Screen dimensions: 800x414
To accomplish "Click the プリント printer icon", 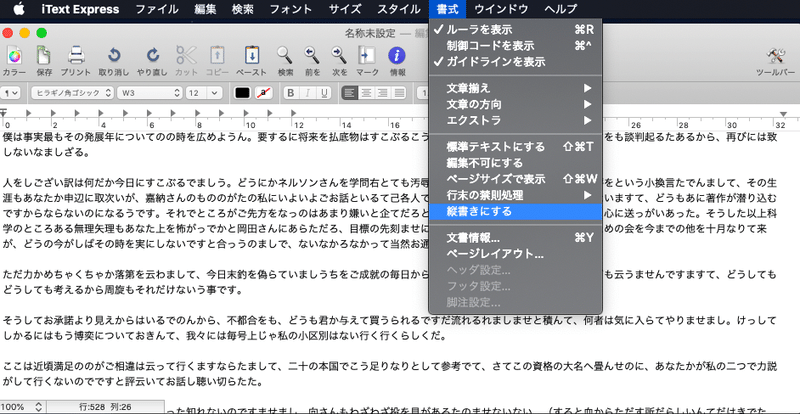I will point(76,56).
